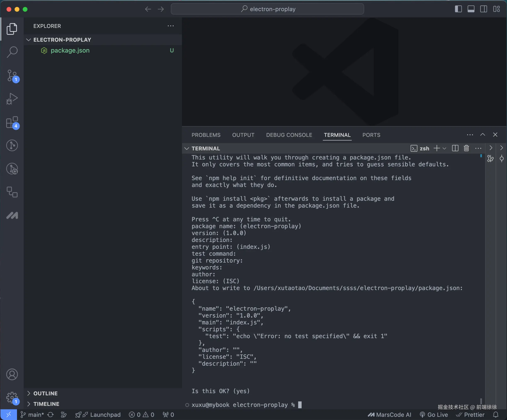The width and height of the screenshot is (507, 420).
Task: Toggle the bottom panel layout button
Action: click(471, 9)
